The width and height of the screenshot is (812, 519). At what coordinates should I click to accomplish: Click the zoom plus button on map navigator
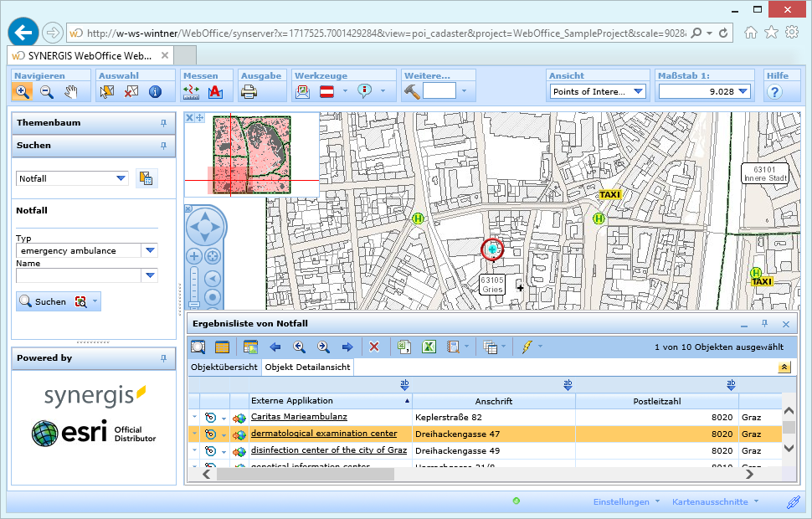pos(193,256)
